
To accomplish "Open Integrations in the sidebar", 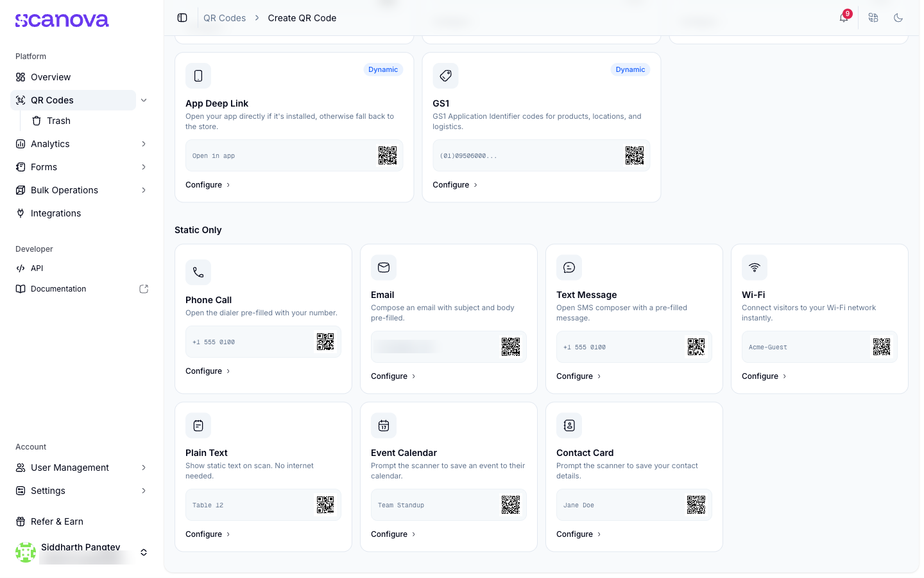I will pyautogui.click(x=82, y=213).
